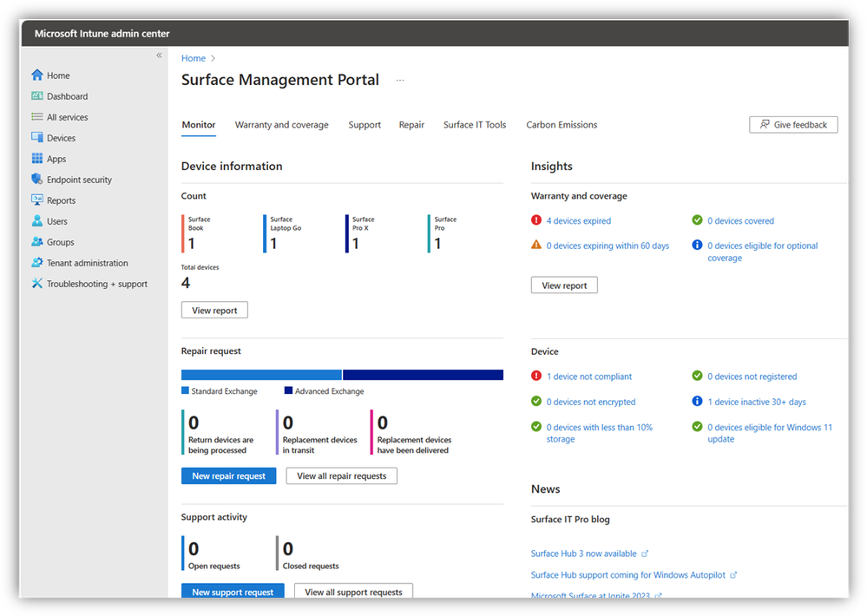
Task: Start a New repair request
Action: (229, 476)
